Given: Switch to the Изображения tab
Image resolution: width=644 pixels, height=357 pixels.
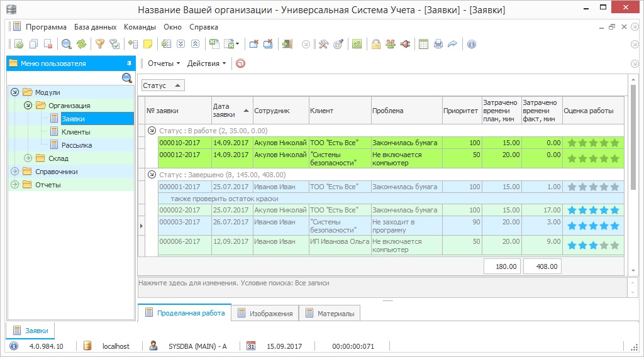Looking at the screenshot, I should pyautogui.click(x=265, y=314).
